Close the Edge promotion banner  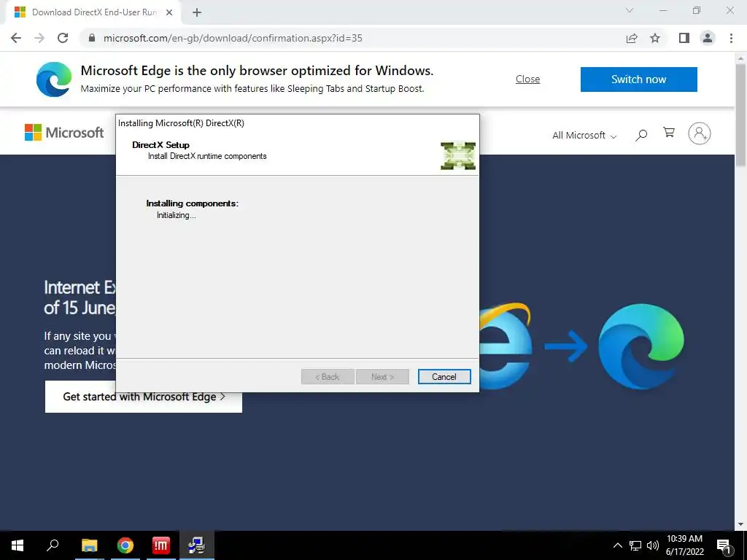[527, 79]
